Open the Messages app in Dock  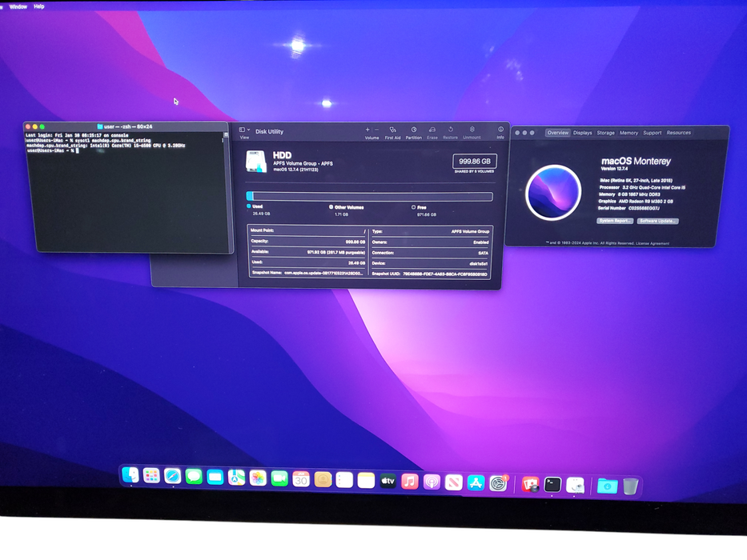pyautogui.click(x=194, y=476)
